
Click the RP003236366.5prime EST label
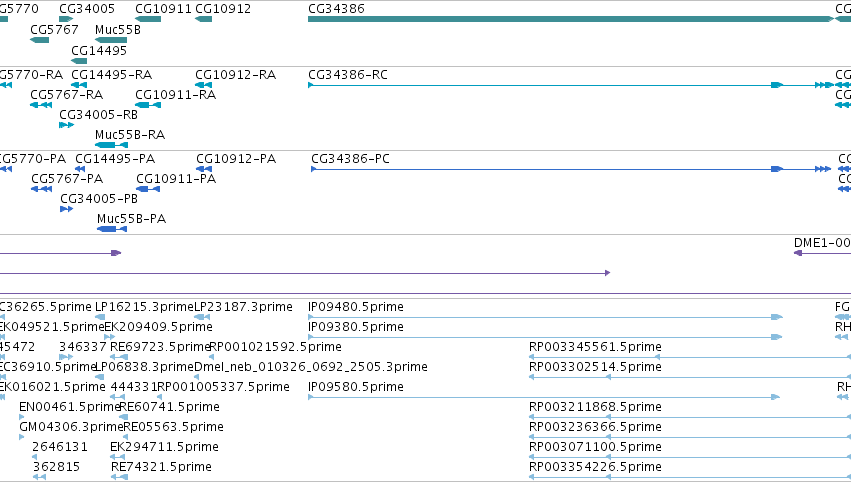(595, 427)
